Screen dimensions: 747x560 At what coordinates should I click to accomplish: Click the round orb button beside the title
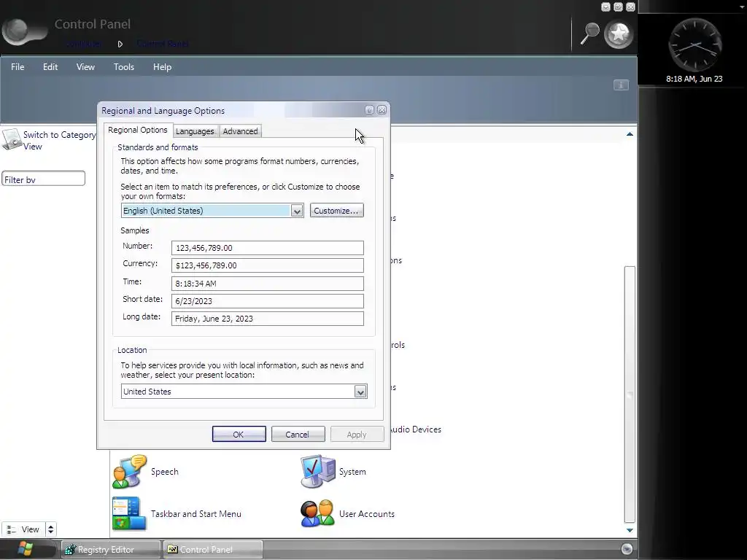pos(24,31)
